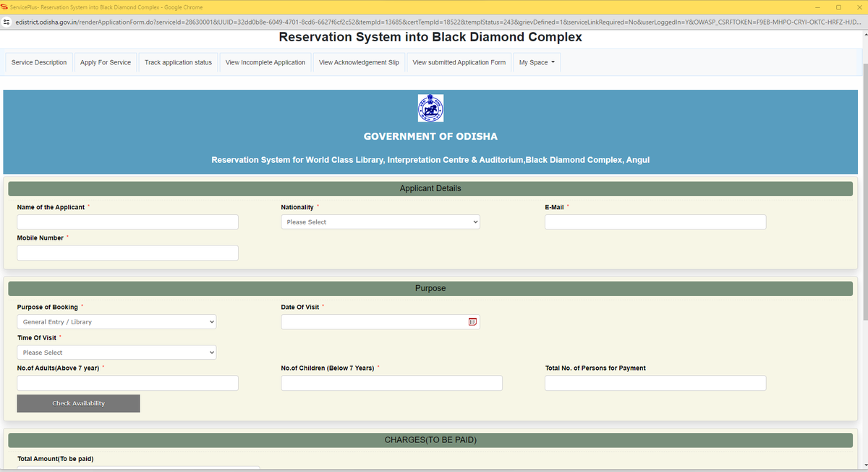This screenshot has width=868, height=472.
Task: Open the Time Of Visit dropdown
Action: pos(116,352)
